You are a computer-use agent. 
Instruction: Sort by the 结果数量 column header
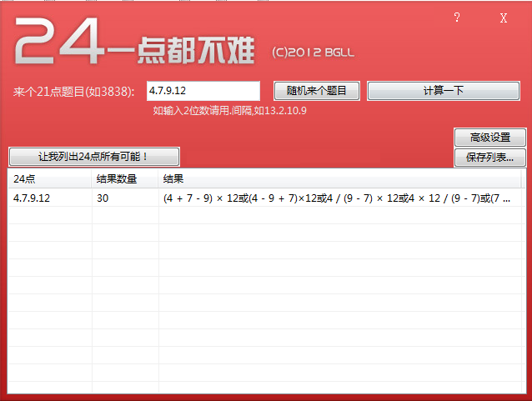[125, 178]
